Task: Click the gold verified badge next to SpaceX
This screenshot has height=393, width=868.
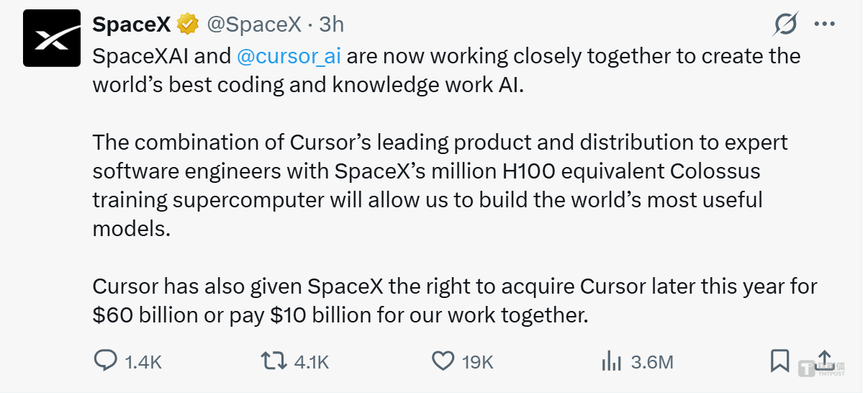Action: 189,24
